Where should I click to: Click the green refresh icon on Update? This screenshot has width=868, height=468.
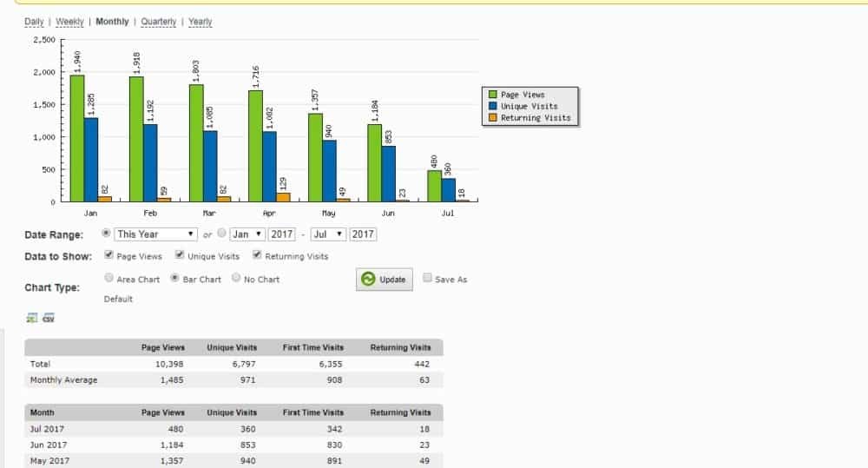[x=368, y=280]
